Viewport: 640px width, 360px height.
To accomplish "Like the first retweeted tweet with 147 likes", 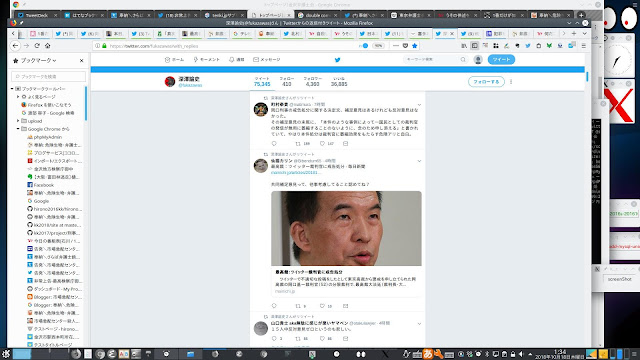I will (322, 144).
